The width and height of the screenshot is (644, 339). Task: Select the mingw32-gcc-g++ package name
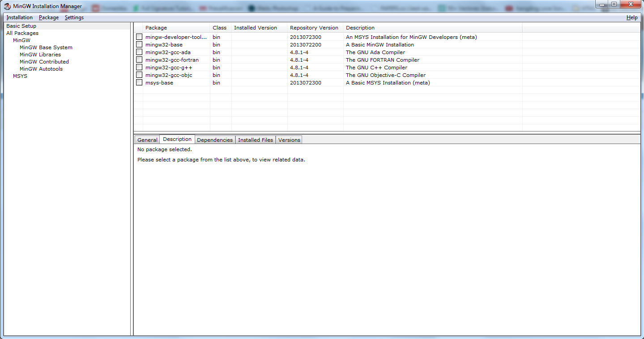(x=169, y=68)
